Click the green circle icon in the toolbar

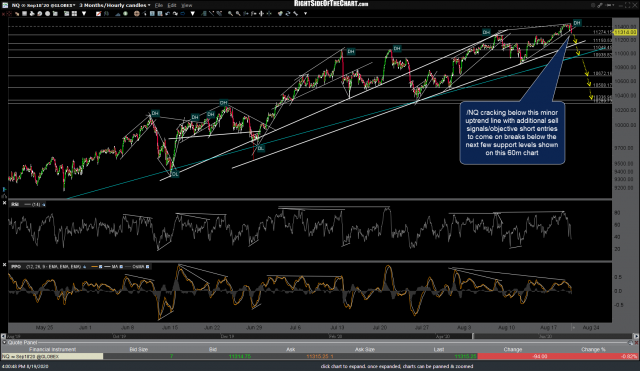coord(125,14)
